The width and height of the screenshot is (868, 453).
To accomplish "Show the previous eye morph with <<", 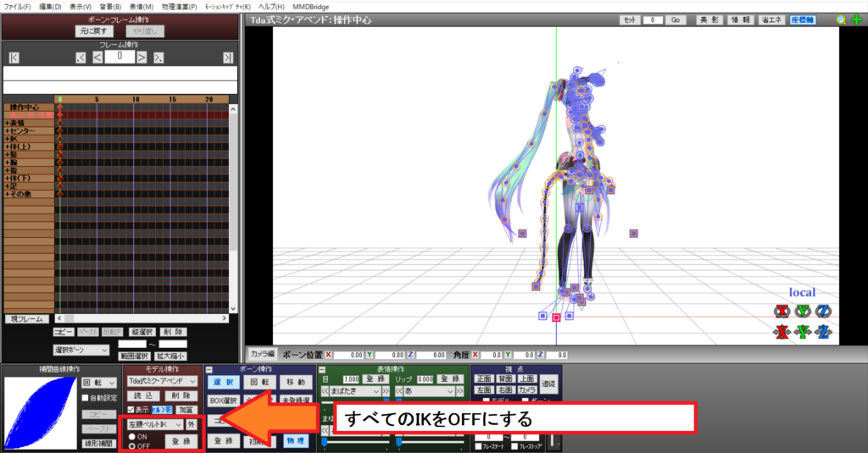I will tap(325, 391).
